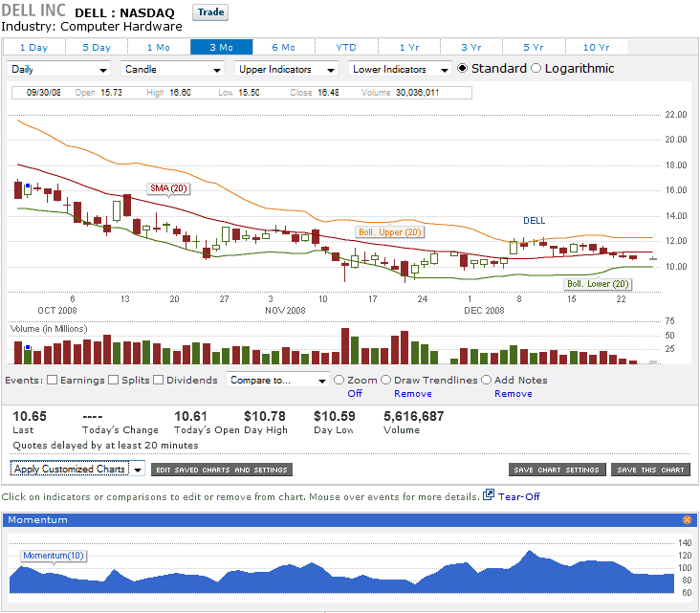Close the Momentum indicator panel
This screenshot has width=700, height=613.
(x=687, y=519)
